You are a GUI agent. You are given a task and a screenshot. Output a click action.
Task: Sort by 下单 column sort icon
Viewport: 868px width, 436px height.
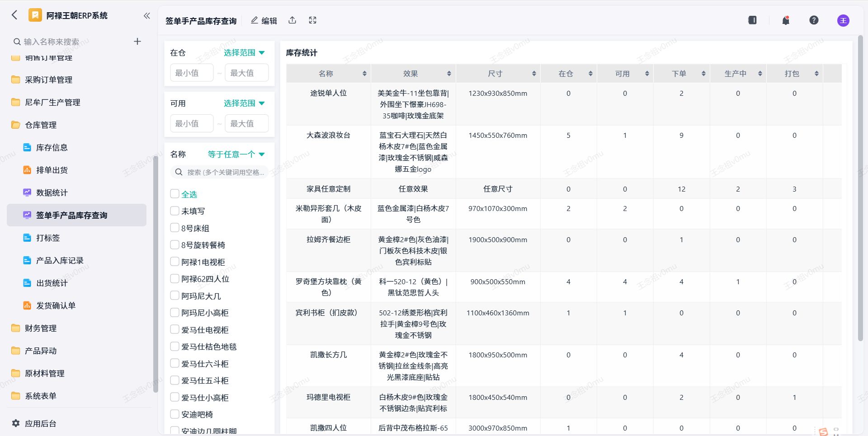703,74
